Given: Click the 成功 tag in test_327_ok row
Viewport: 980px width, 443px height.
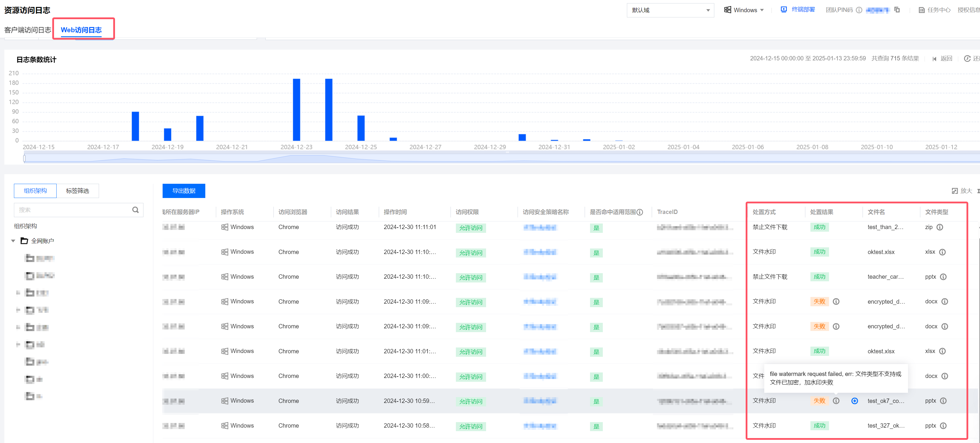Looking at the screenshot, I should pos(819,426).
